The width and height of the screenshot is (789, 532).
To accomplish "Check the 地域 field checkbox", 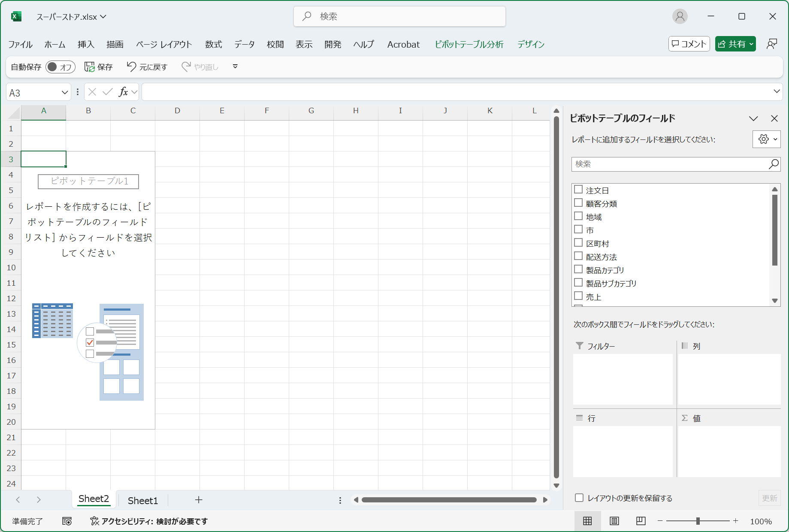I will coord(578,216).
